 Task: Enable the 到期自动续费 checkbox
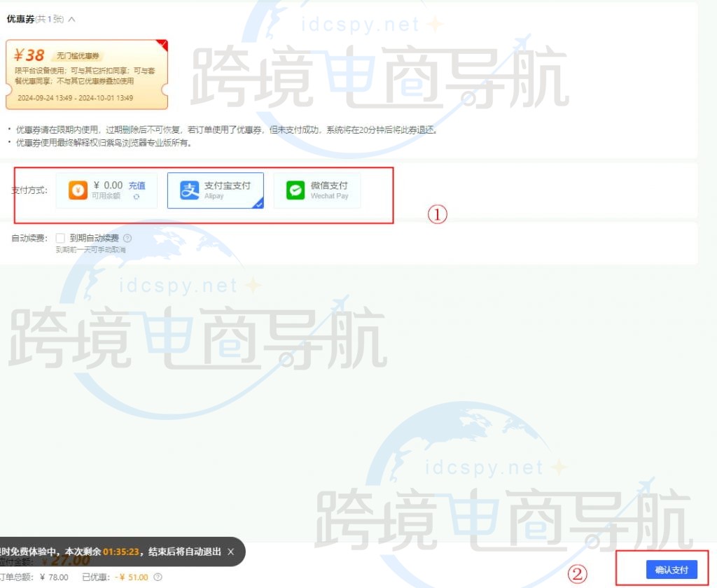point(60,237)
